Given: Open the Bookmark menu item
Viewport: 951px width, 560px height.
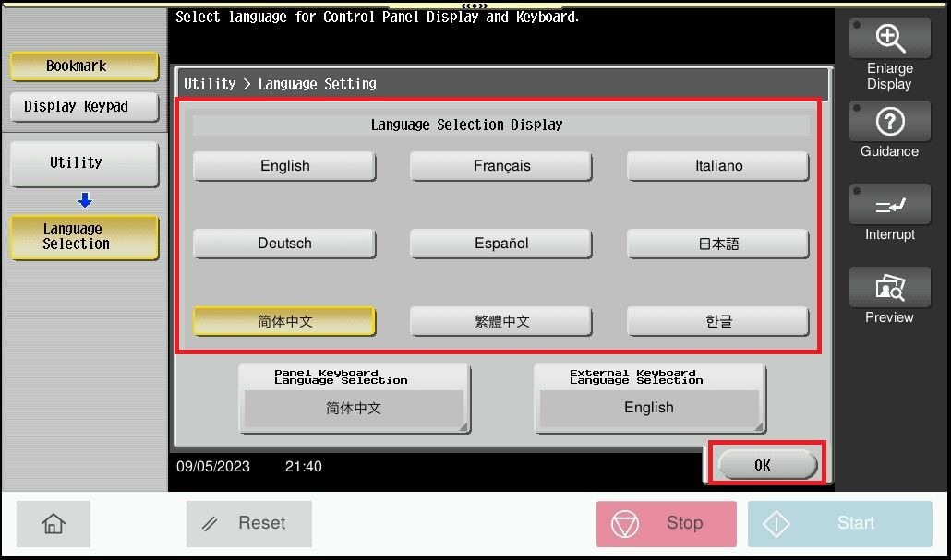Looking at the screenshot, I should (x=84, y=66).
